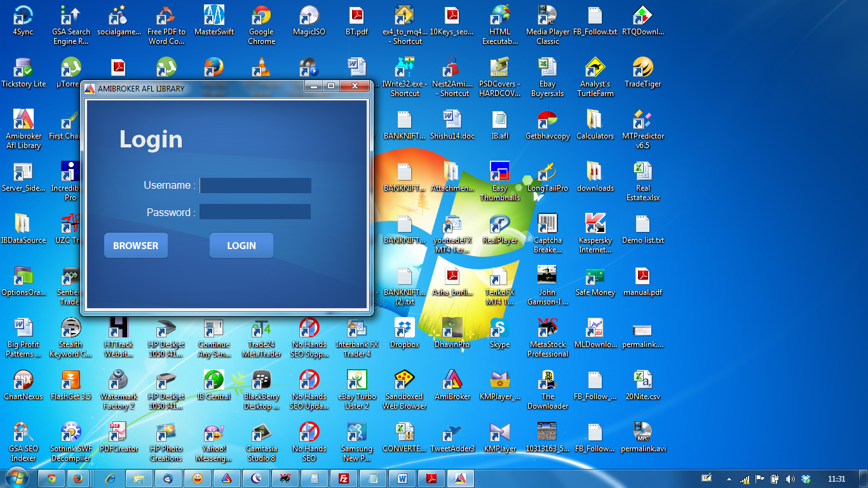
Task: Select the RealPlayer desktop icon
Action: [500, 229]
